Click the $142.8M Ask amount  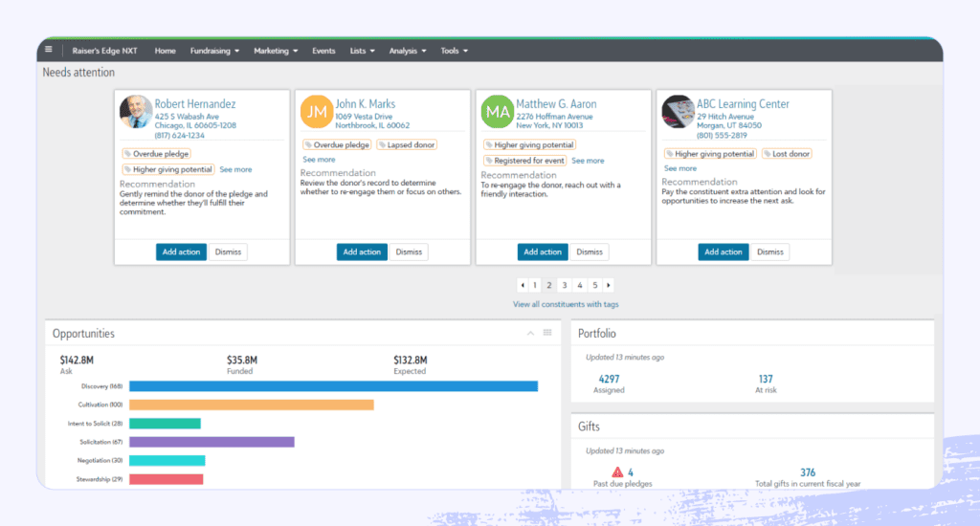pyautogui.click(x=77, y=360)
